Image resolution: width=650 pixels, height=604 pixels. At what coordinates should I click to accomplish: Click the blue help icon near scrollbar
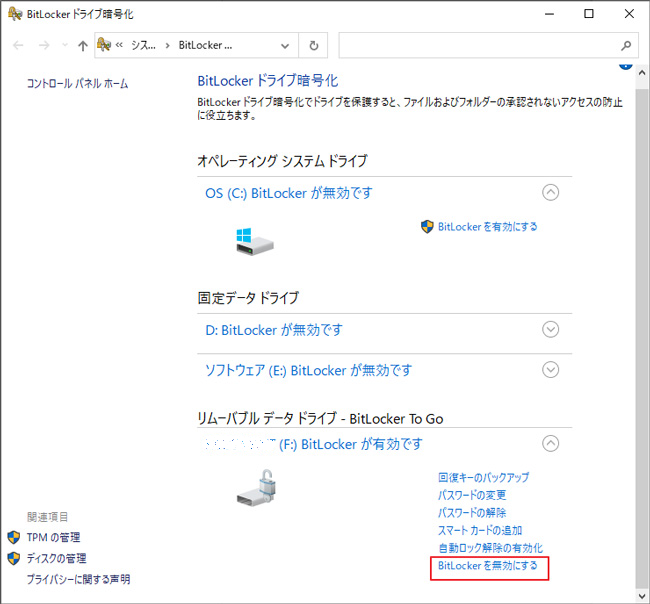coord(626,66)
